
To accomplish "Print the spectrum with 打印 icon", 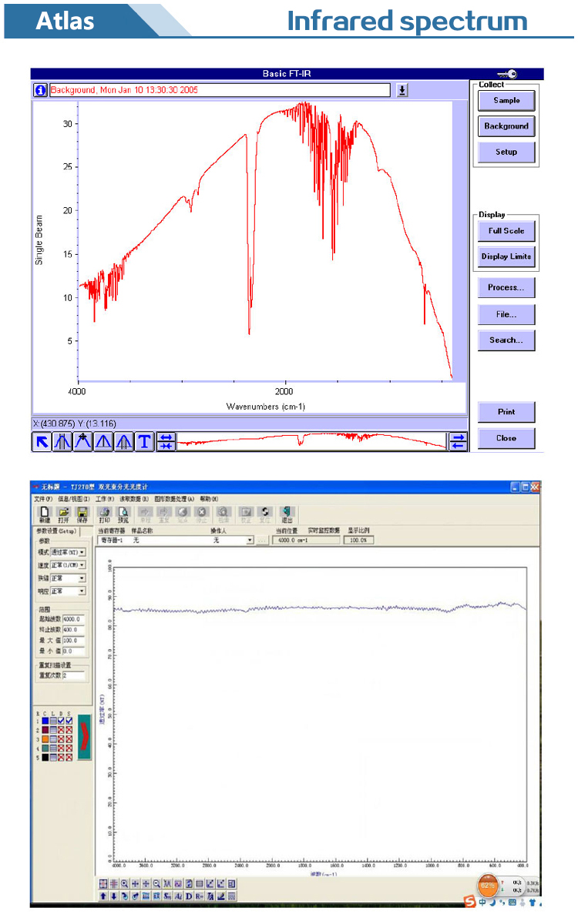I will click(105, 514).
